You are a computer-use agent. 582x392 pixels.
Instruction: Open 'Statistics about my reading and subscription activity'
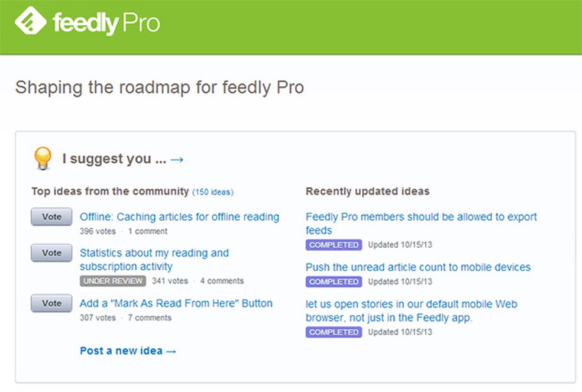pos(154,259)
